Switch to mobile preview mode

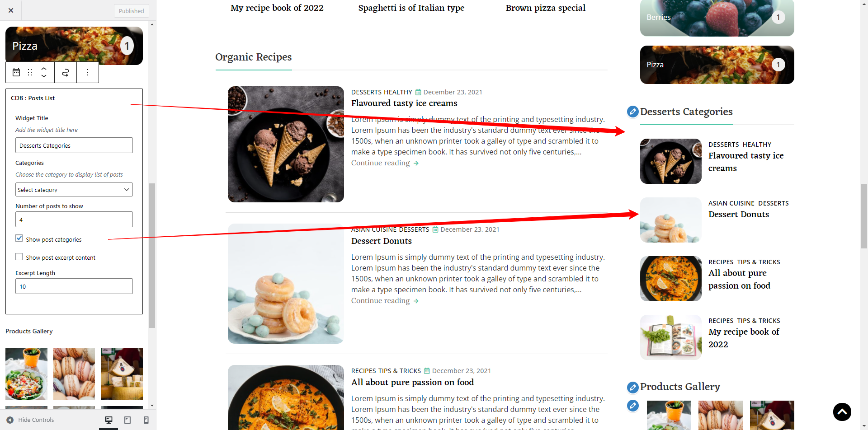pos(146,420)
